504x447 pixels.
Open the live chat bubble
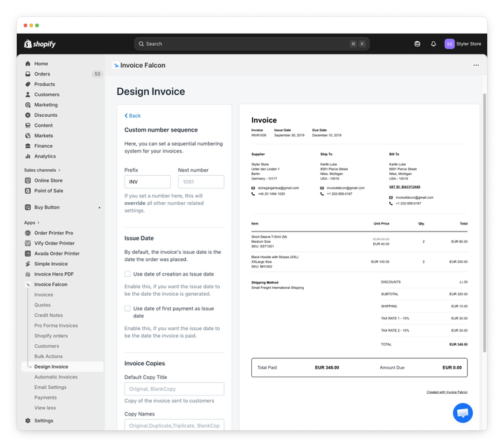tap(463, 413)
